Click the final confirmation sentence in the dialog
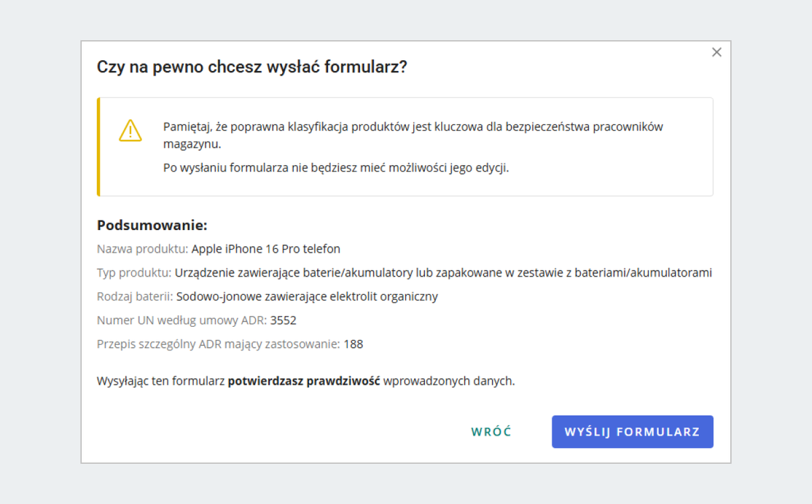The width and height of the screenshot is (812, 504). (x=304, y=380)
